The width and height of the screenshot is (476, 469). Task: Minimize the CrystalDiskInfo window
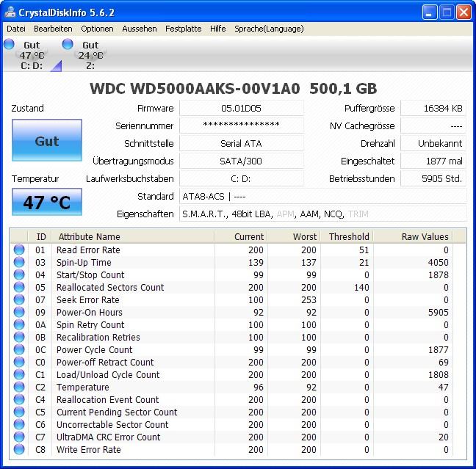[x=430, y=12]
